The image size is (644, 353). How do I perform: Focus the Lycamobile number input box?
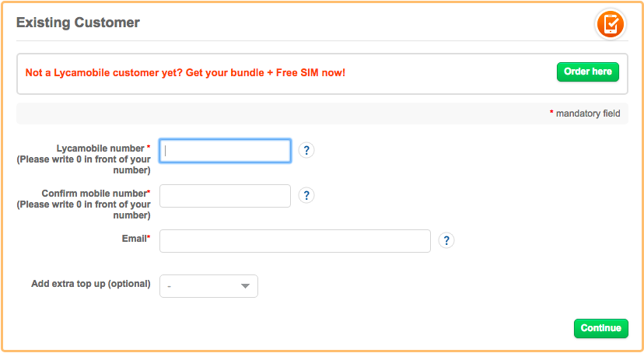[x=225, y=151]
